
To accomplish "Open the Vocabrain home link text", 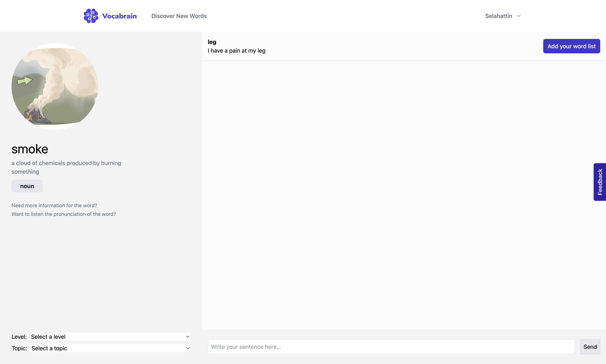I will [x=119, y=16].
